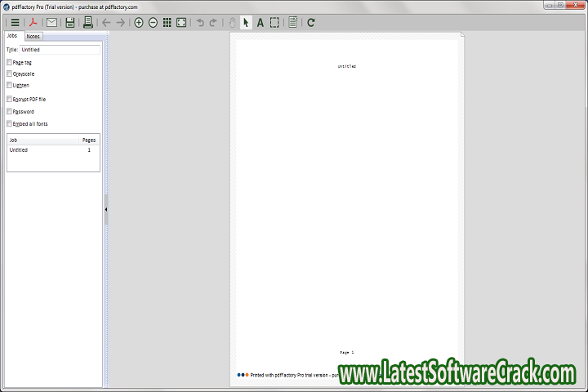The image size is (588, 392).
Task: Enable Embed all fonts checkbox
Action: point(10,123)
